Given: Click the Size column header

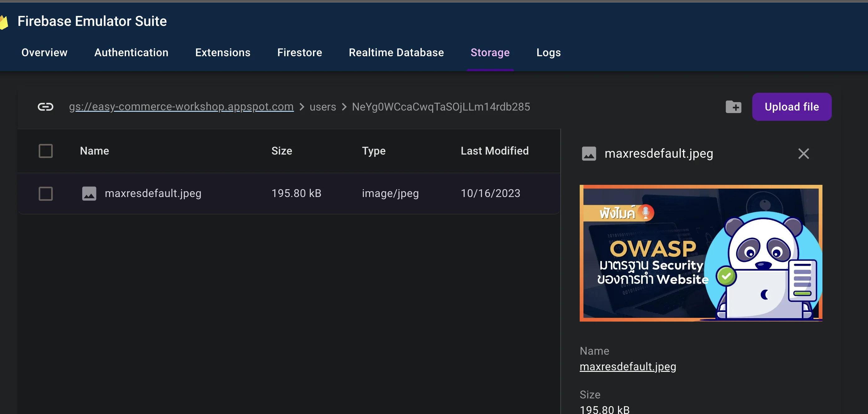Looking at the screenshot, I should coord(282,151).
